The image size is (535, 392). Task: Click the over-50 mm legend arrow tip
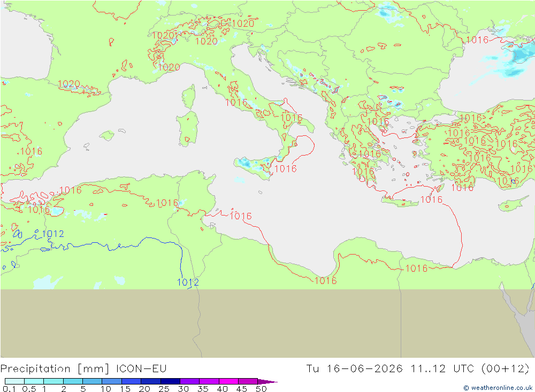(x=267, y=381)
